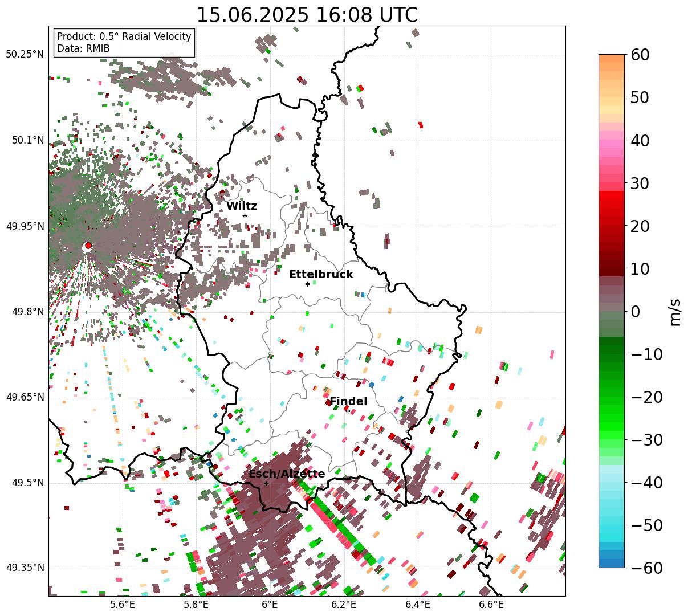The image size is (688, 616).
Task: Click the −20 tick label on colorbar
Action: pyautogui.click(x=646, y=397)
